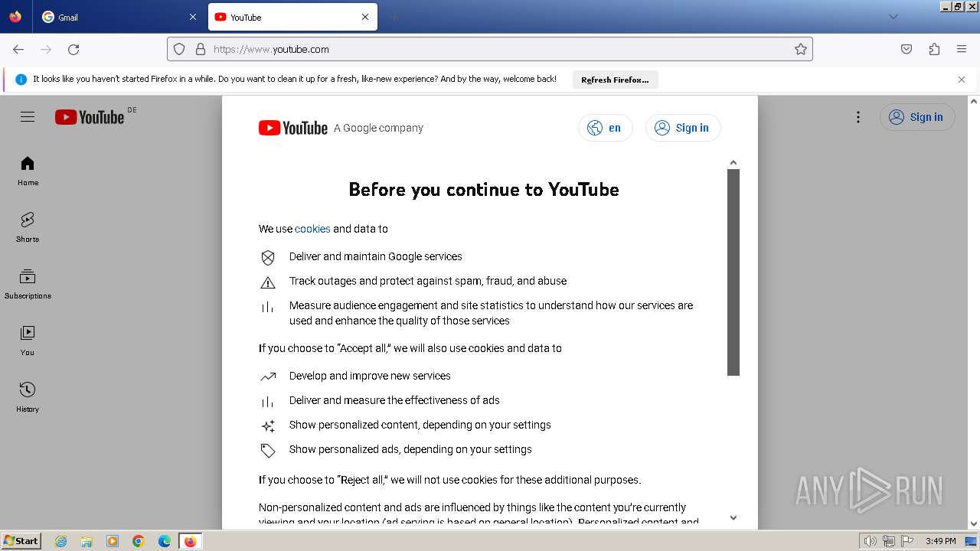The height and width of the screenshot is (551, 980).
Task: Open Home in YouTube sidebar
Action: pos(28,171)
